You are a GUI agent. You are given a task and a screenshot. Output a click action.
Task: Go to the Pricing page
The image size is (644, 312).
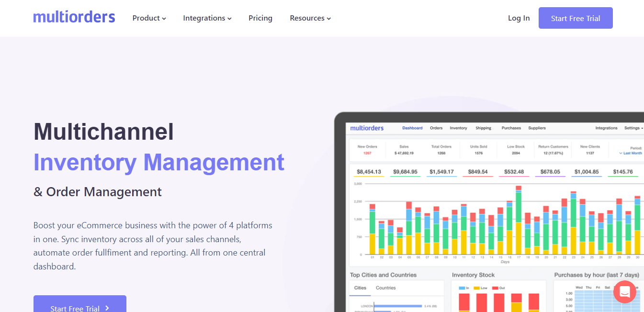click(260, 18)
